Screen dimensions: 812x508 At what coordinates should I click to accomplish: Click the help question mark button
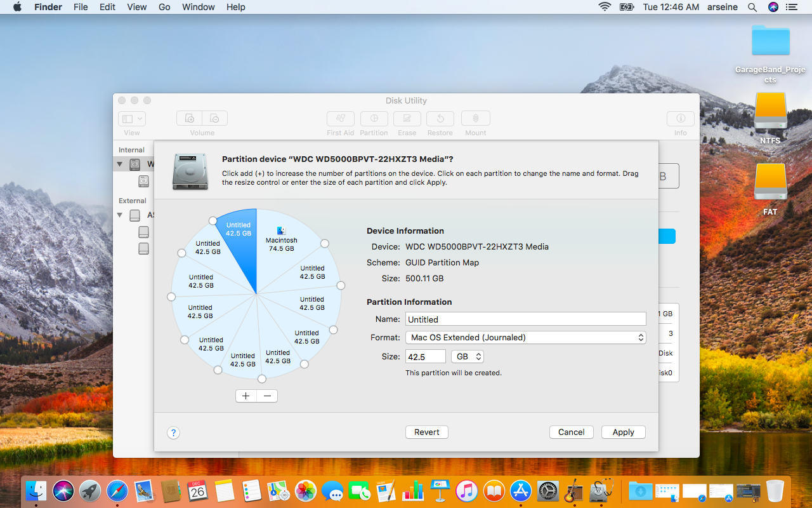(x=173, y=432)
